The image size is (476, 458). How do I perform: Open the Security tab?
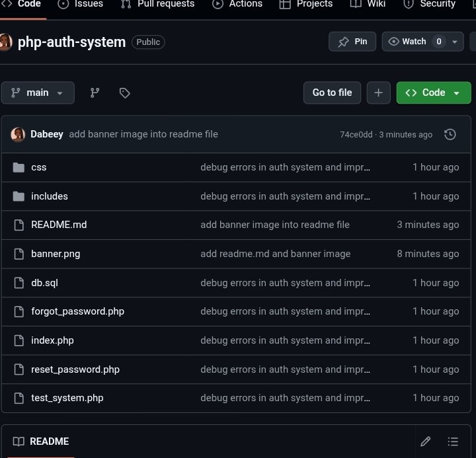(x=429, y=4)
